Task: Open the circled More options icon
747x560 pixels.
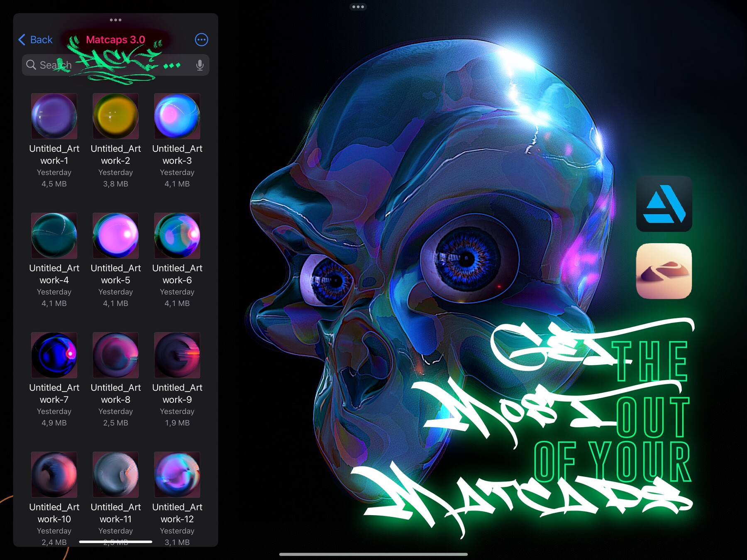Action: (202, 39)
